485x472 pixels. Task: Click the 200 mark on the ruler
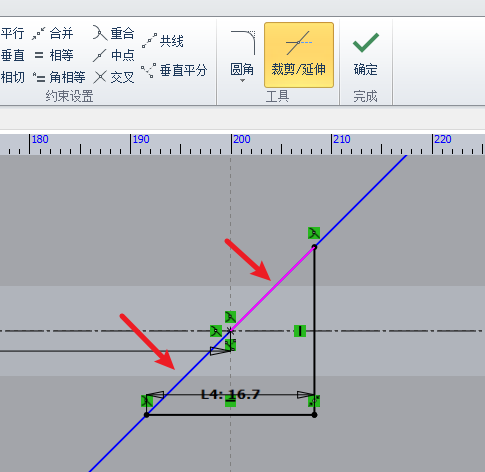point(241,139)
